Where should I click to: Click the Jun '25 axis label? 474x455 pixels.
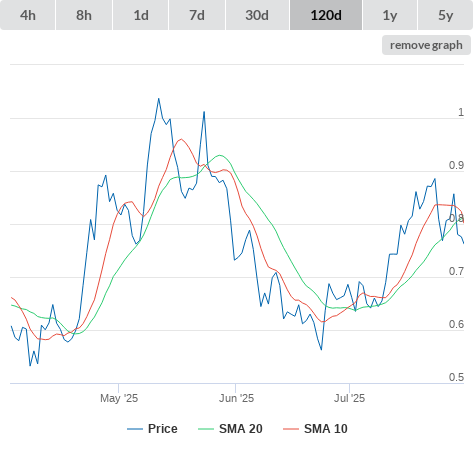tap(236, 398)
